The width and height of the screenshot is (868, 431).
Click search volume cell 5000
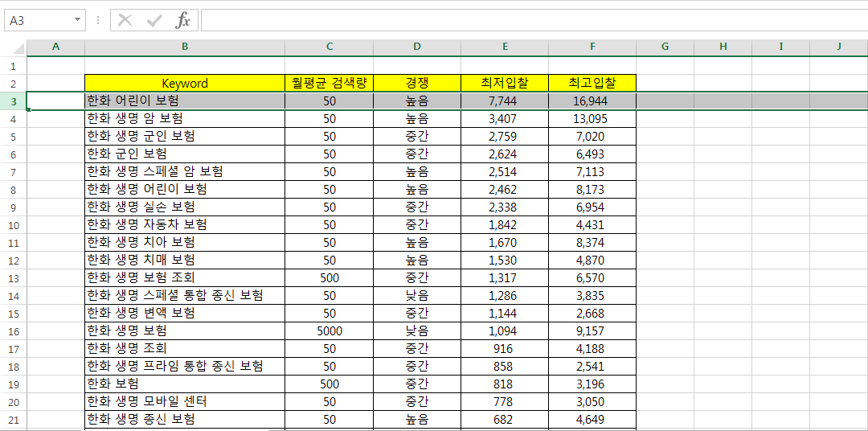pyautogui.click(x=330, y=330)
